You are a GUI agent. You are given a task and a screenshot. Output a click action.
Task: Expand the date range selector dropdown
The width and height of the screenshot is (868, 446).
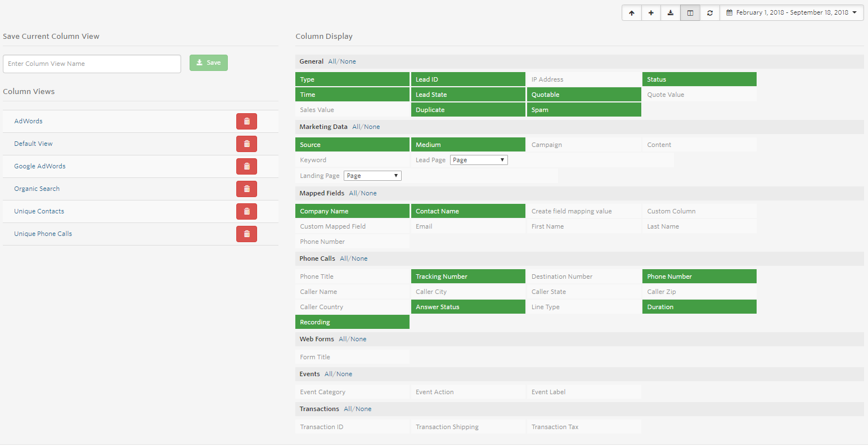pyautogui.click(x=856, y=12)
